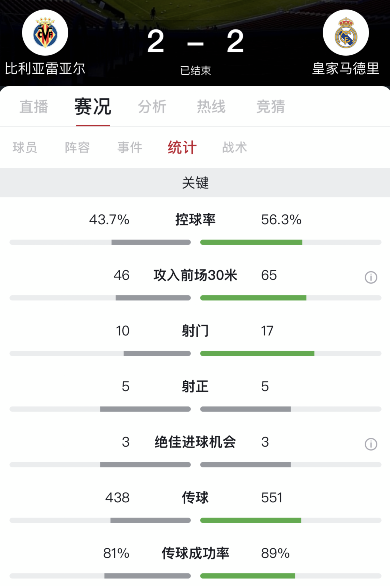Click the 皇家马德里 team name
Image resolution: width=390 pixels, height=586 pixels.
[346, 68]
